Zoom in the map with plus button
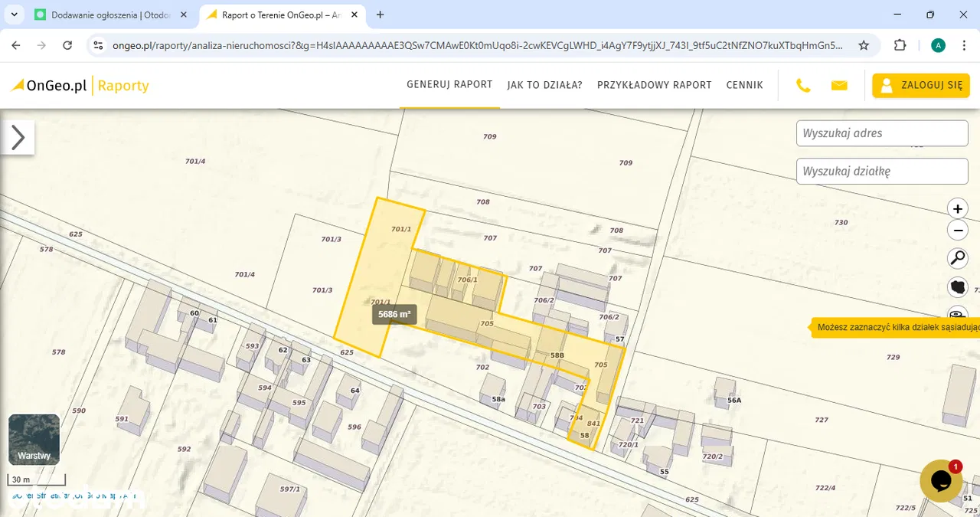The image size is (980, 517). pos(957,208)
